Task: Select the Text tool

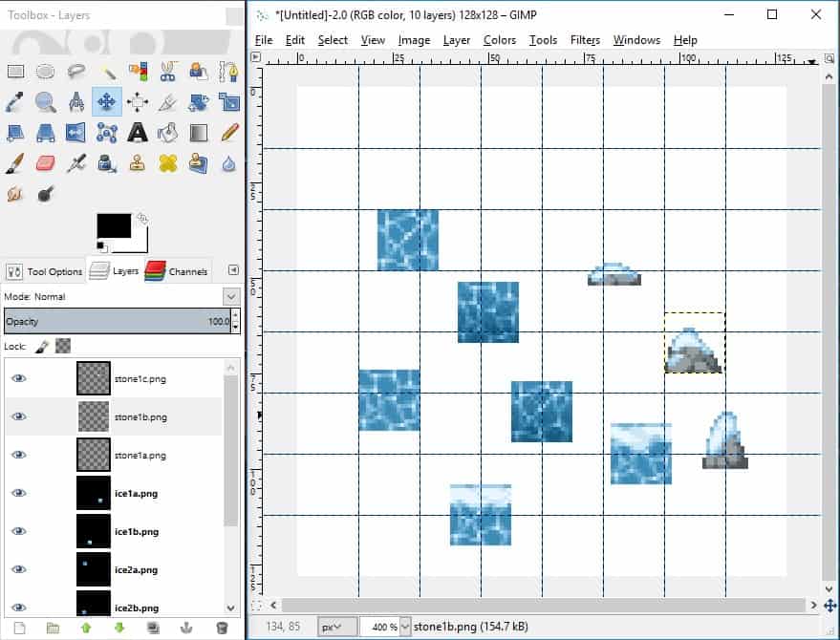Action: click(138, 132)
